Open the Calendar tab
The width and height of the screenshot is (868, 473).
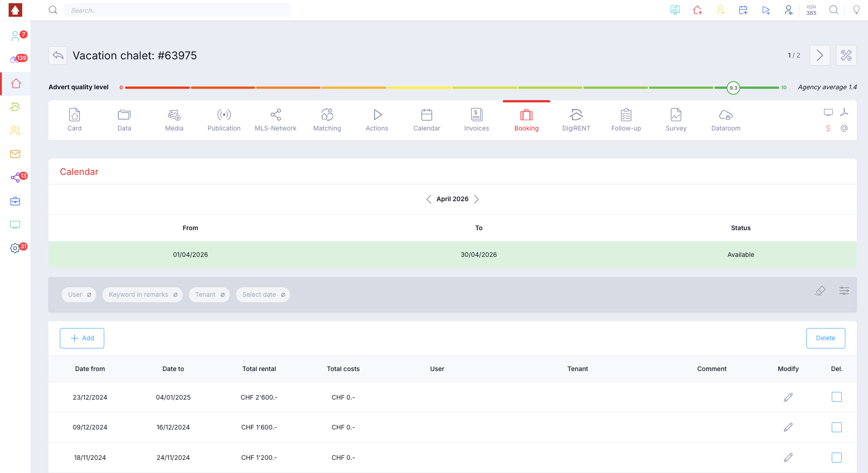[427, 120]
